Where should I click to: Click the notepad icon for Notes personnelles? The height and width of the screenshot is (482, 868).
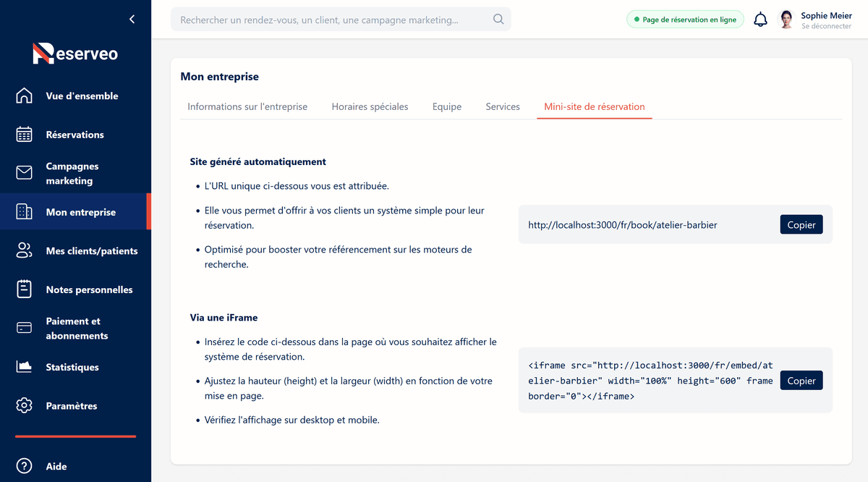click(x=24, y=289)
